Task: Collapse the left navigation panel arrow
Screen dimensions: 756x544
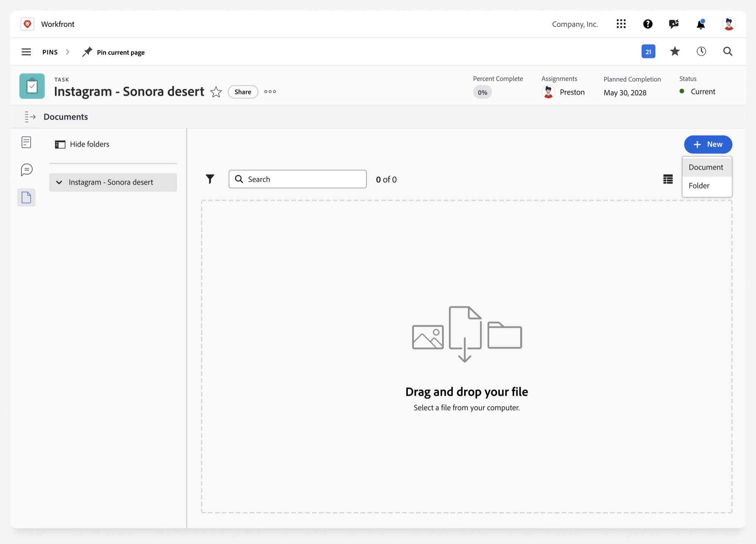Action: click(30, 117)
